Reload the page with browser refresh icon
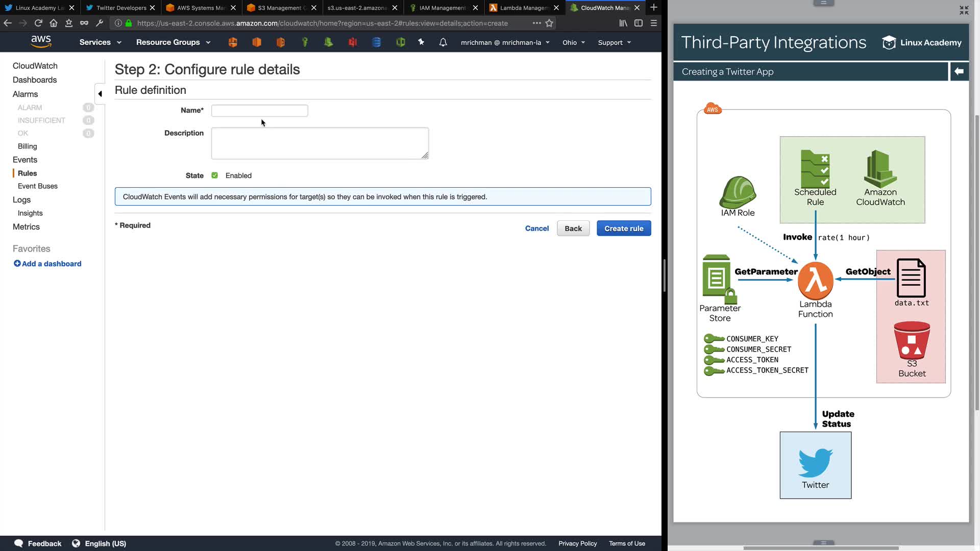980x551 pixels. (38, 23)
